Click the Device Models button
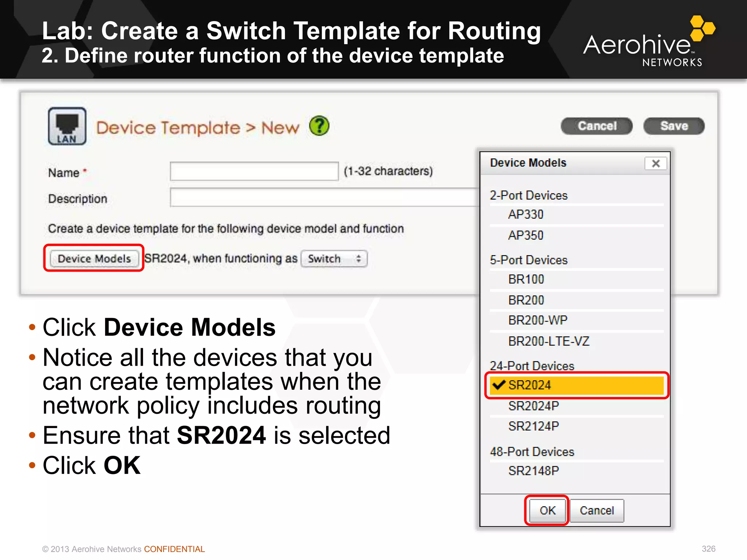Screen dimensions: 747x560 coord(94,258)
